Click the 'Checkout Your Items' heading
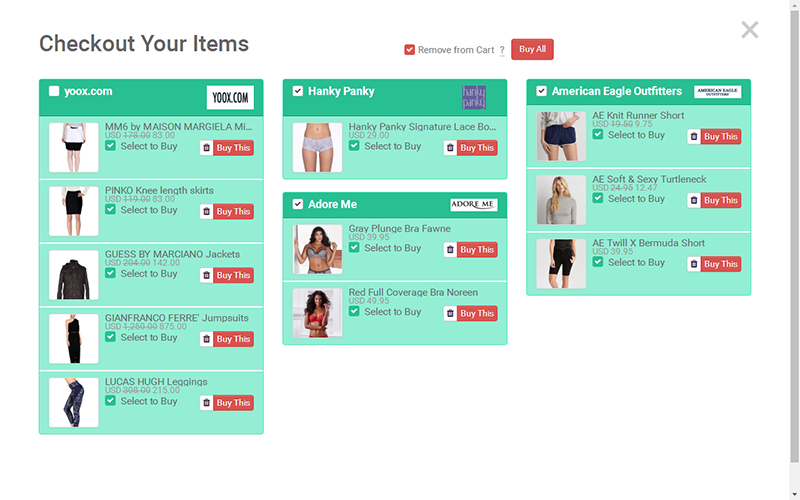Image resolution: width=800 pixels, height=500 pixels. (144, 44)
